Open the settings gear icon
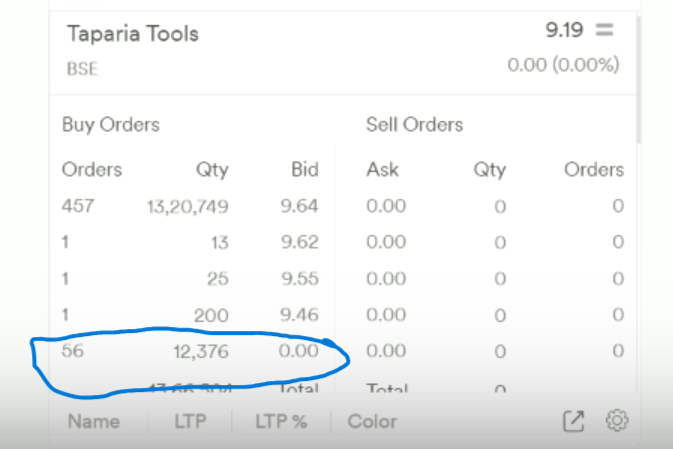The width and height of the screenshot is (673, 449). click(x=617, y=420)
